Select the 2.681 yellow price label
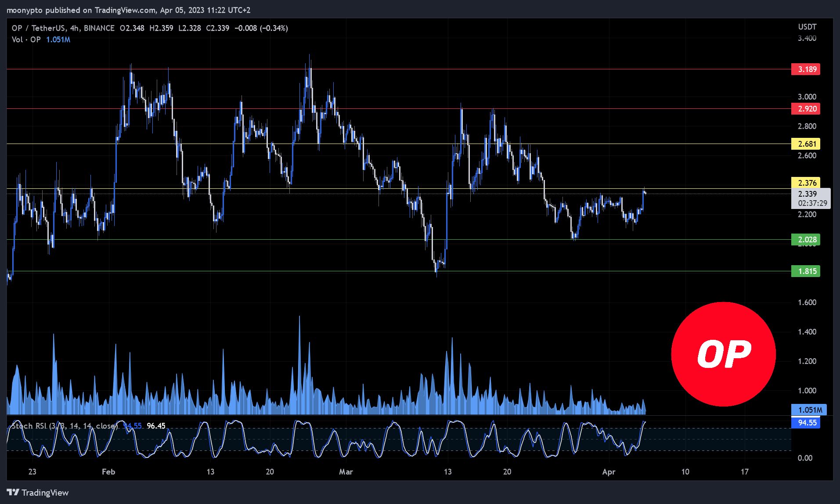Screen dimensions: 840x504 [x=806, y=144]
